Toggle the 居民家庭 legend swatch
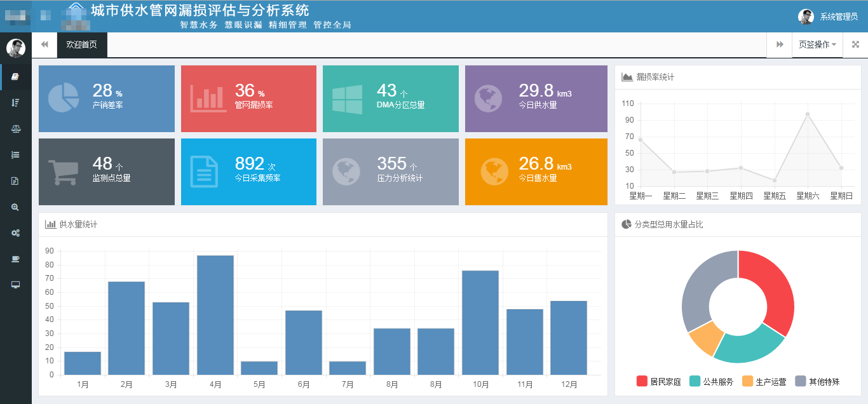868x404 pixels. click(642, 381)
